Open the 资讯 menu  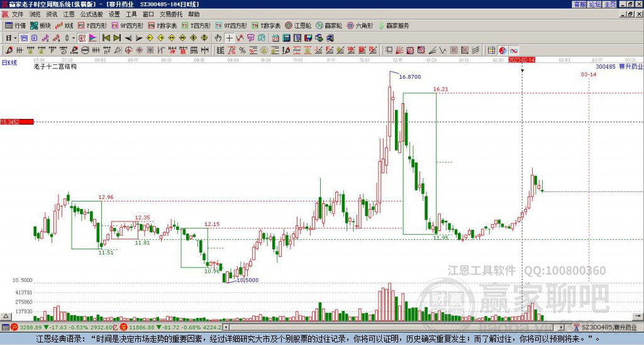pos(52,14)
